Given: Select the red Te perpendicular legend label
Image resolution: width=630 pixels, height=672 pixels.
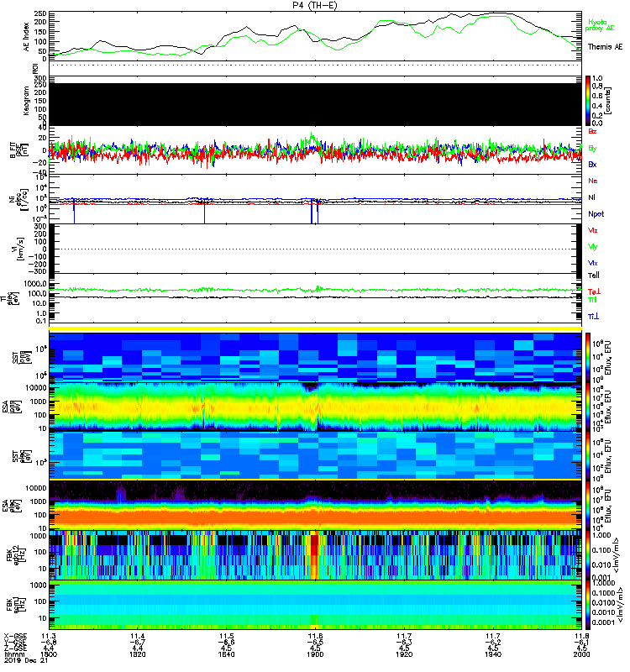Looking at the screenshot, I should tap(594, 291).
